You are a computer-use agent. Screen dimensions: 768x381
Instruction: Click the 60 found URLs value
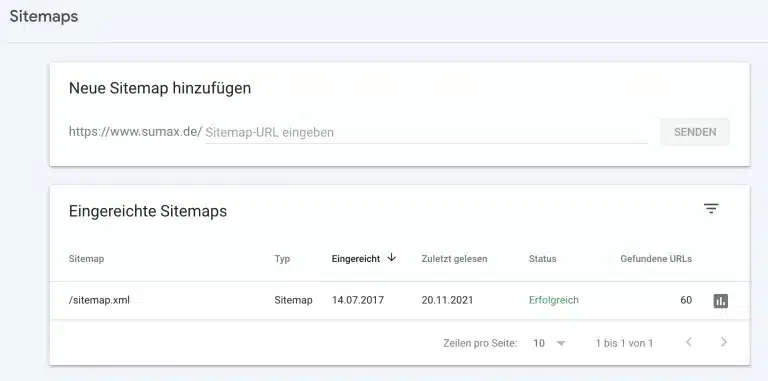click(686, 300)
